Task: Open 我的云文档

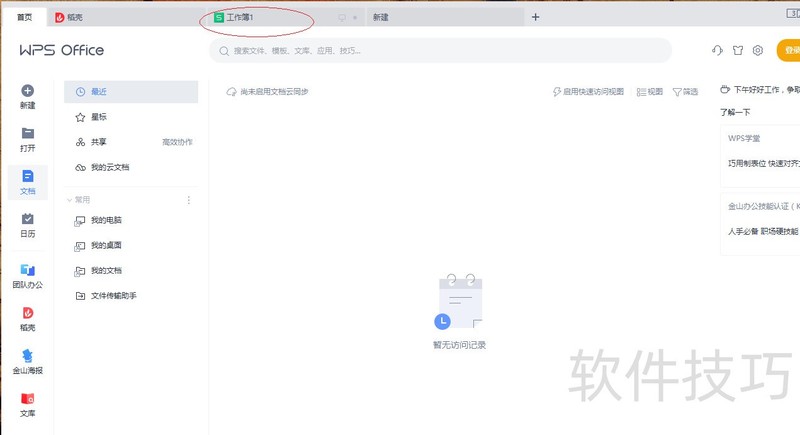Action: tap(131, 167)
